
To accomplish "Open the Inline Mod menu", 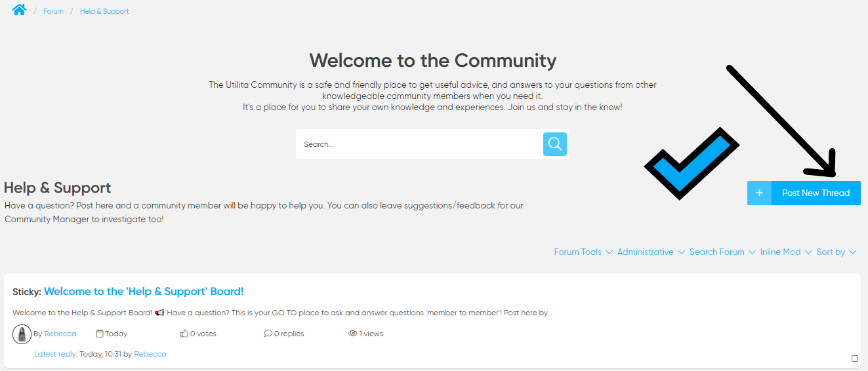I will pos(786,252).
